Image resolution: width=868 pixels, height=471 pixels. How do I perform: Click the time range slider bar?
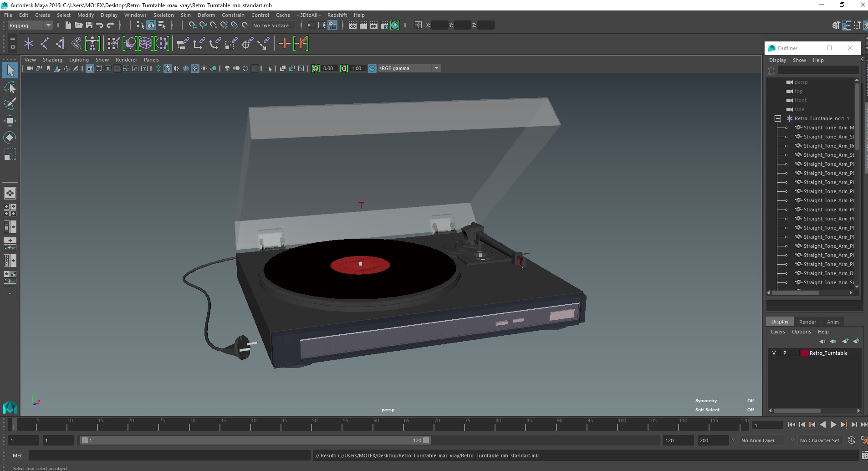click(x=255, y=440)
